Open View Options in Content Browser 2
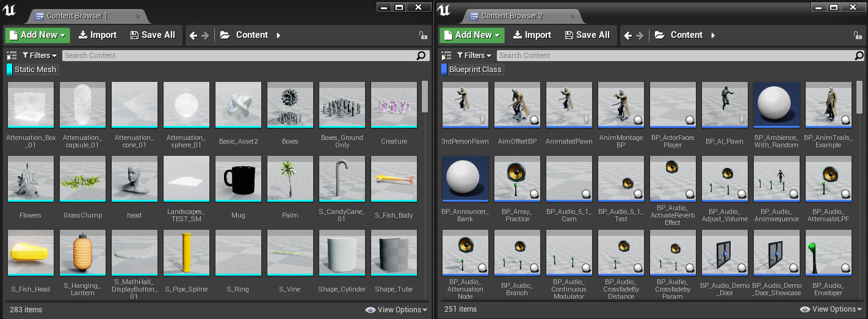Viewport: 868px width, 319px height. [831, 310]
